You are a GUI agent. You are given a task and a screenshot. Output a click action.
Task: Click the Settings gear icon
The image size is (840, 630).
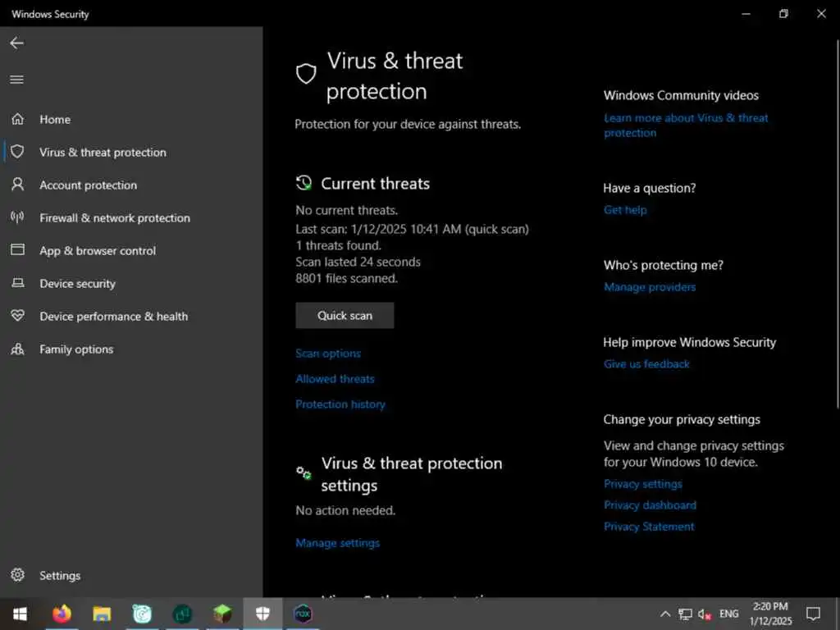[18, 575]
